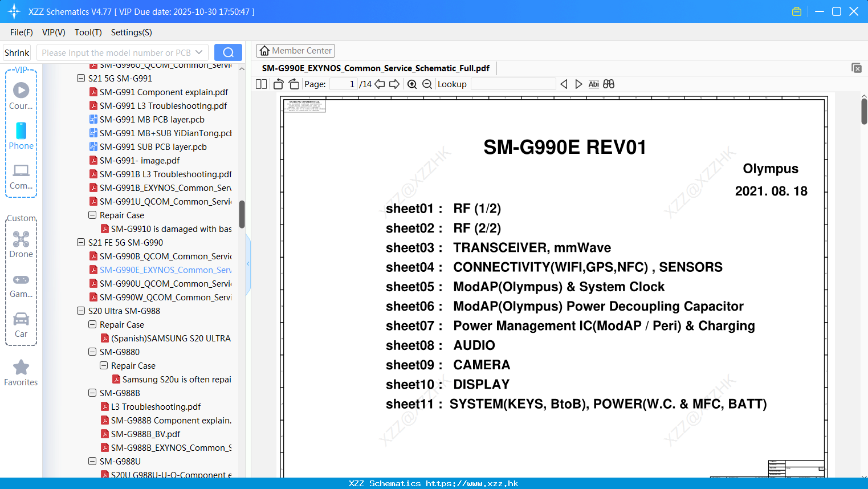Find next lookup result triangle
This screenshot has height=489, width=868.
point(578,84)
